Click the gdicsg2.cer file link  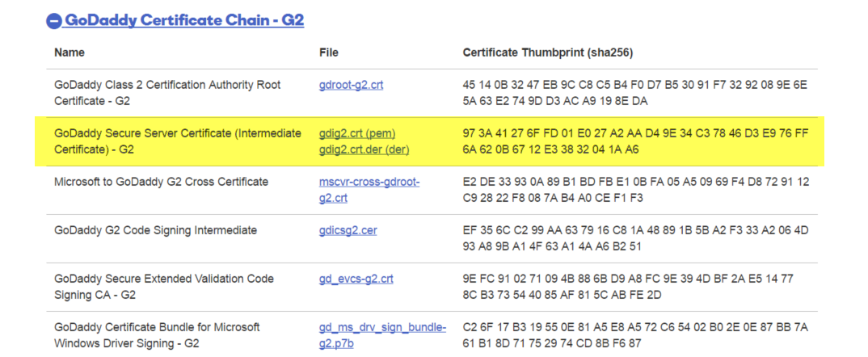coord(348,230)
